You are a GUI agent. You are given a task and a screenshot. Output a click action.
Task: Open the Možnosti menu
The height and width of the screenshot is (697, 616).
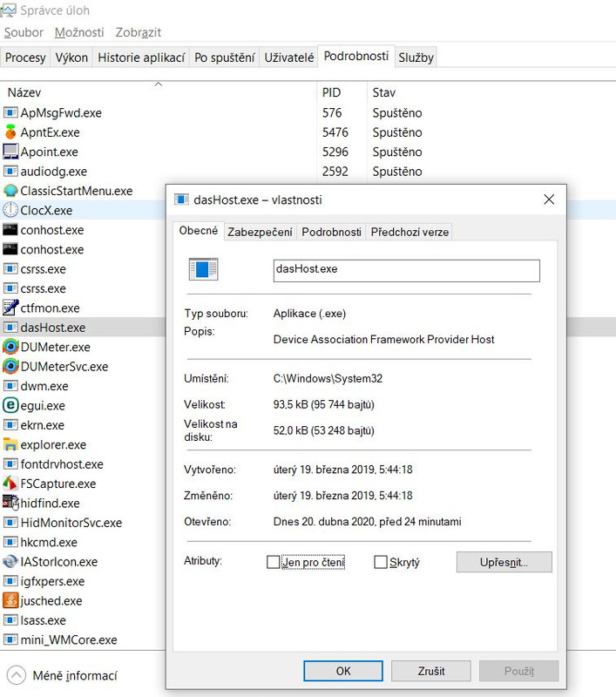[x=79, y=32]
